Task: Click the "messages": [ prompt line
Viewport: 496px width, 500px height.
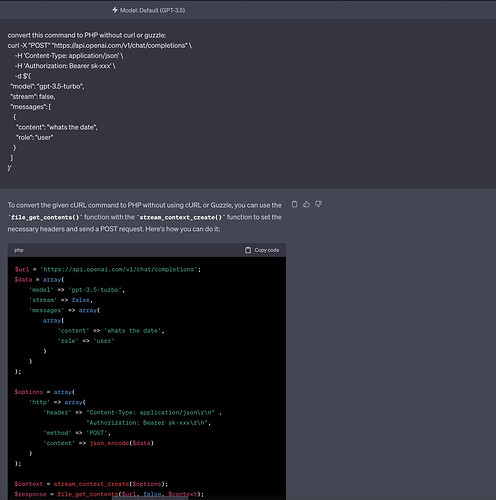Action: coord(31,107)
